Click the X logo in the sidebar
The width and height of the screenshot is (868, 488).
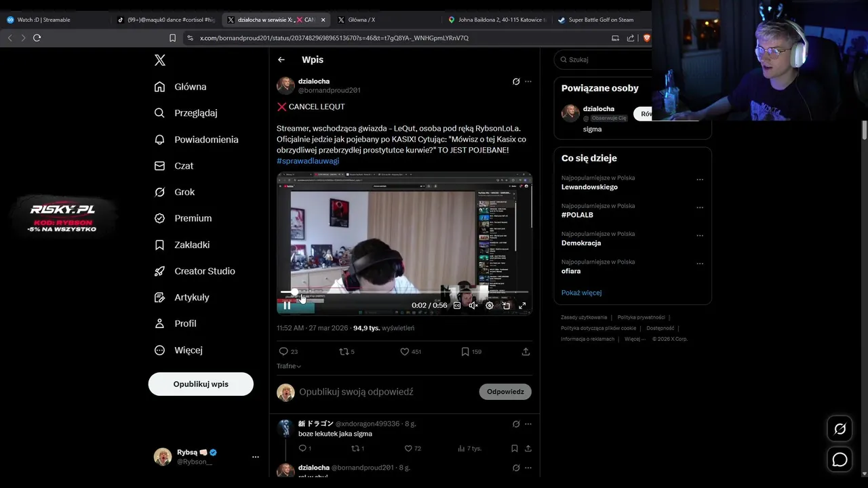pos(160,60)
